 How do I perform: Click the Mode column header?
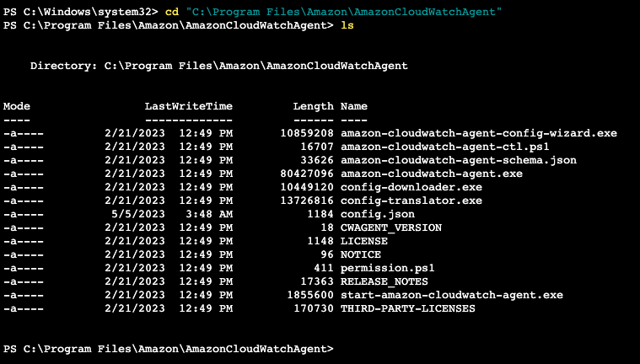pos(17,106)
